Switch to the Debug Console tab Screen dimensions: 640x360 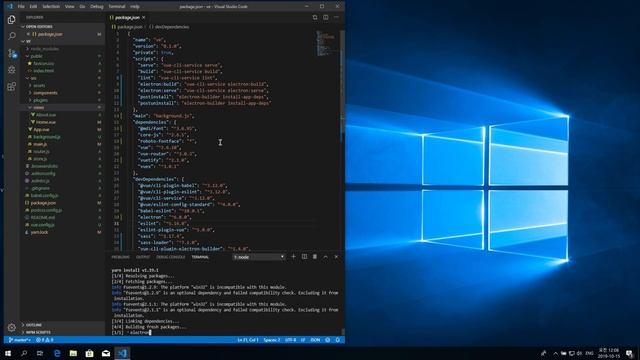[x=171, y=257]
